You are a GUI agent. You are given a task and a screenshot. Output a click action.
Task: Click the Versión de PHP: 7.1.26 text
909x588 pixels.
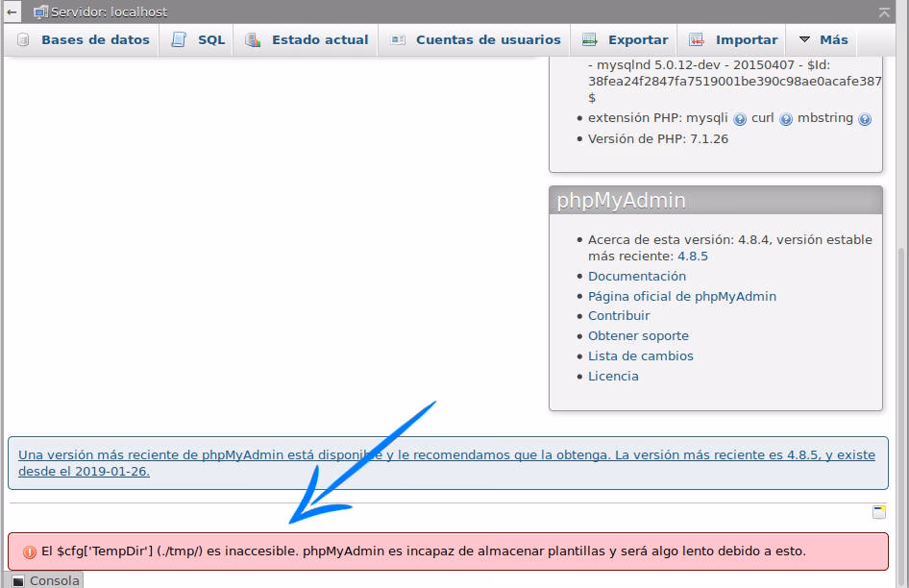(x=658, y=139)
